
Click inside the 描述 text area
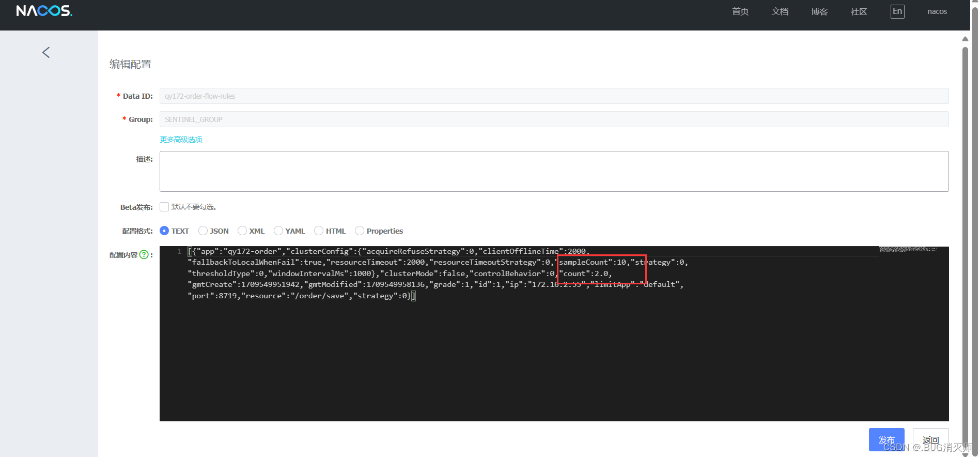[554, 171]
